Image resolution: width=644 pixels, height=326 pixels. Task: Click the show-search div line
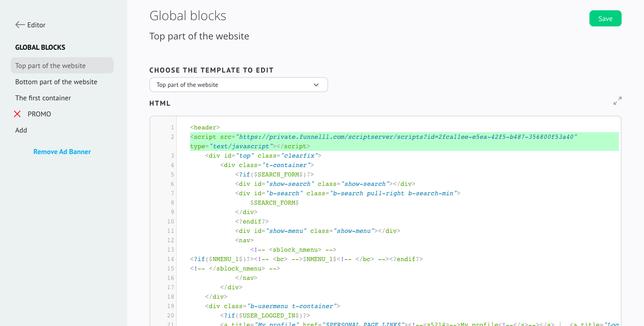pos(325,184)
